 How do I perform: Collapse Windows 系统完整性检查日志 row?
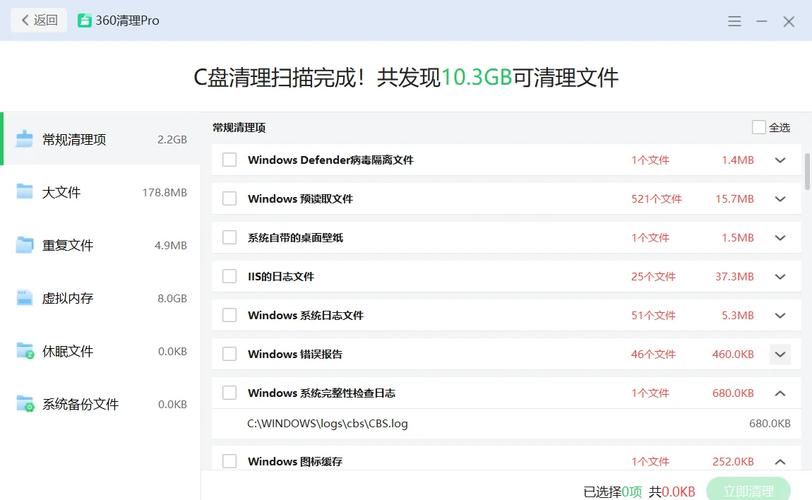tap(780, 393)
